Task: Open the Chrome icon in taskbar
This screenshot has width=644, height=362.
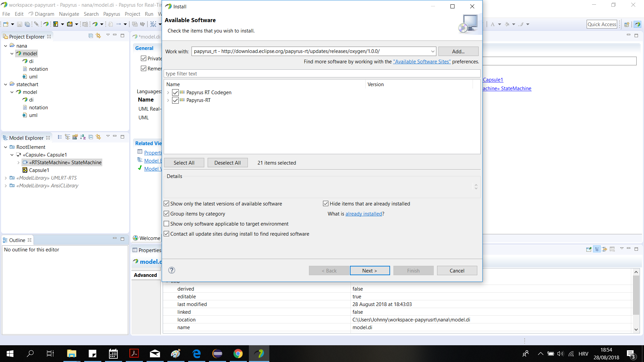Action: (238, 354)
